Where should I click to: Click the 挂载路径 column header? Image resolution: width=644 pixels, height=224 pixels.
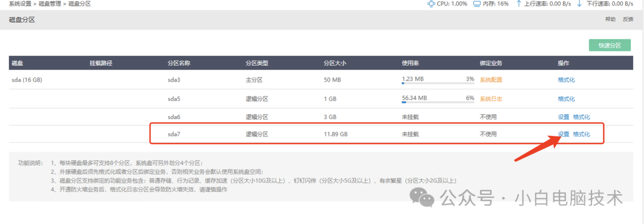click(x=101, y=63)
